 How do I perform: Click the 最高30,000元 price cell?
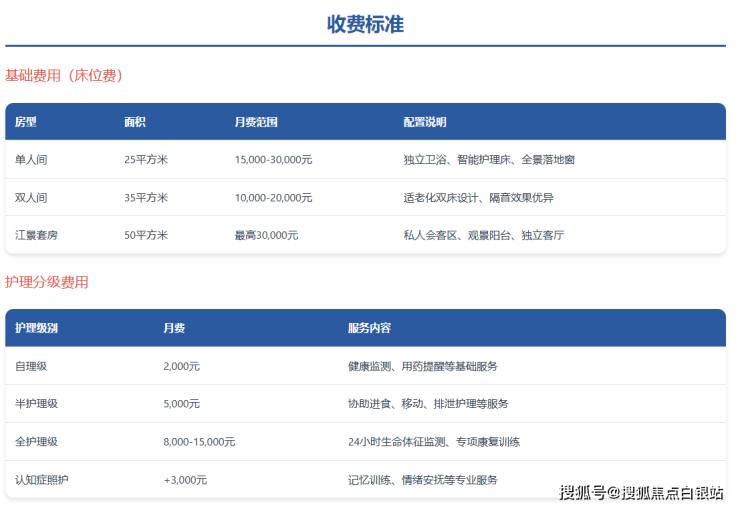pos(266,236)
